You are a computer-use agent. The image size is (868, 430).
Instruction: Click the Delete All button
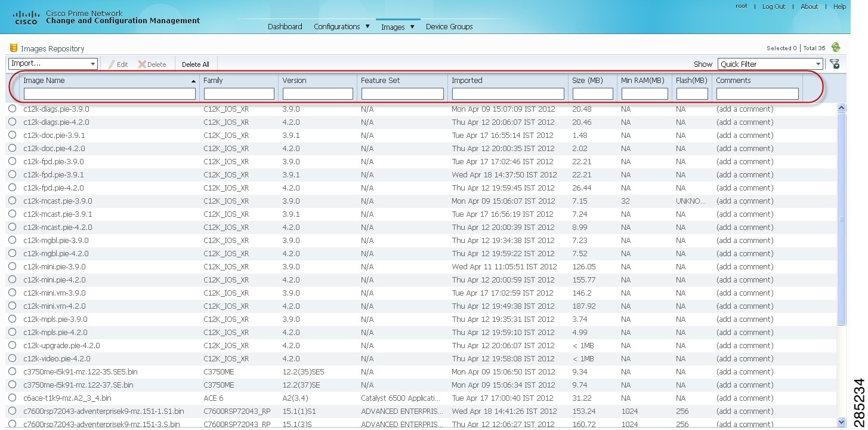click(x=195, y=64)
